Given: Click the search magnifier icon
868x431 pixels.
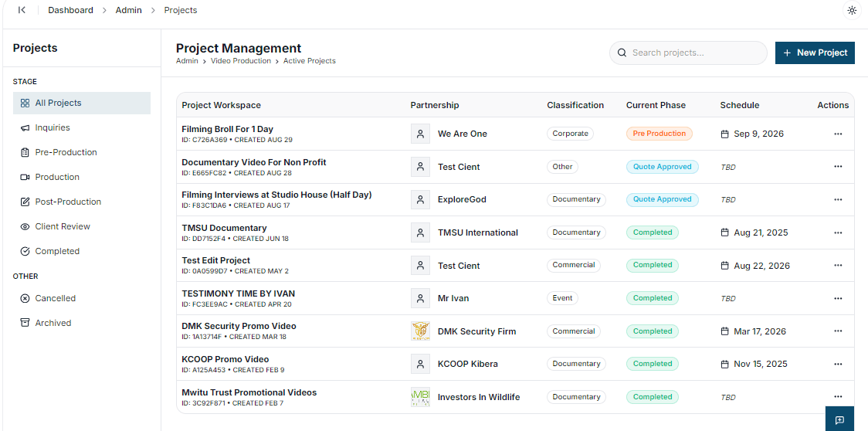Looking at the screenshot, I should 622,53.
